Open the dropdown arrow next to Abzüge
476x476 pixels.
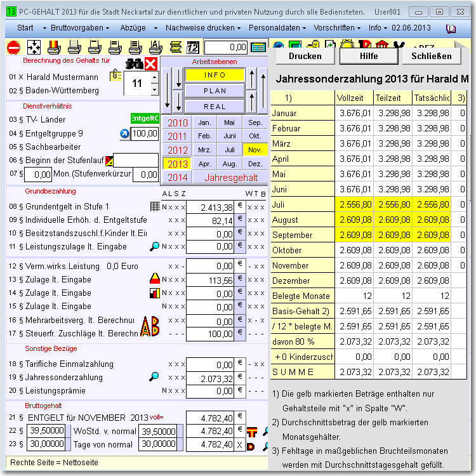click(155, 28)
